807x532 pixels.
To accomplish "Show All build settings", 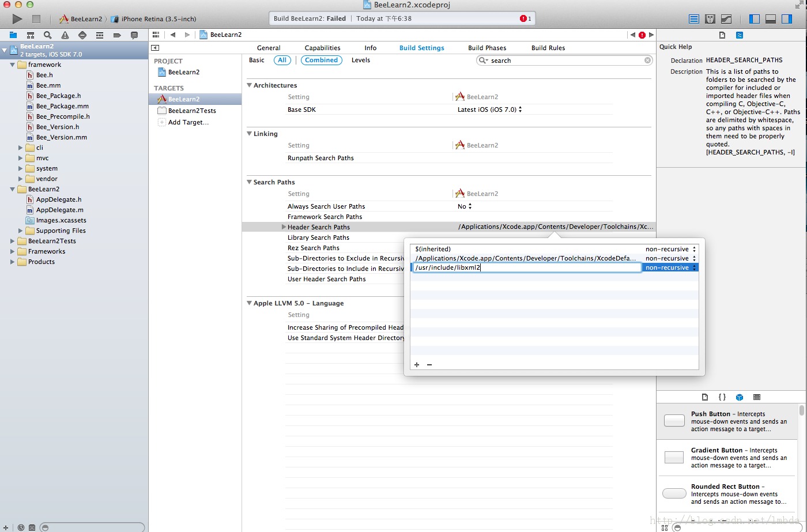I will 282,60.
